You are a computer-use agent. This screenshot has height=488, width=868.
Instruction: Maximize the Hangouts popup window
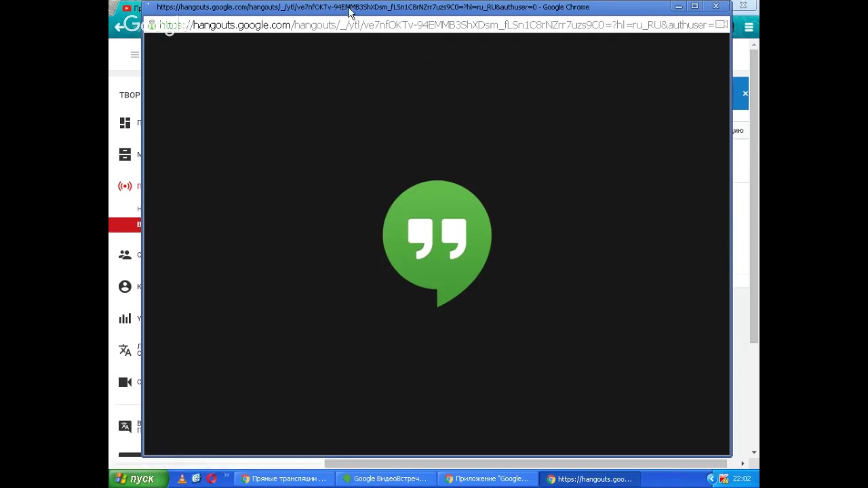(x=694, y=7)
